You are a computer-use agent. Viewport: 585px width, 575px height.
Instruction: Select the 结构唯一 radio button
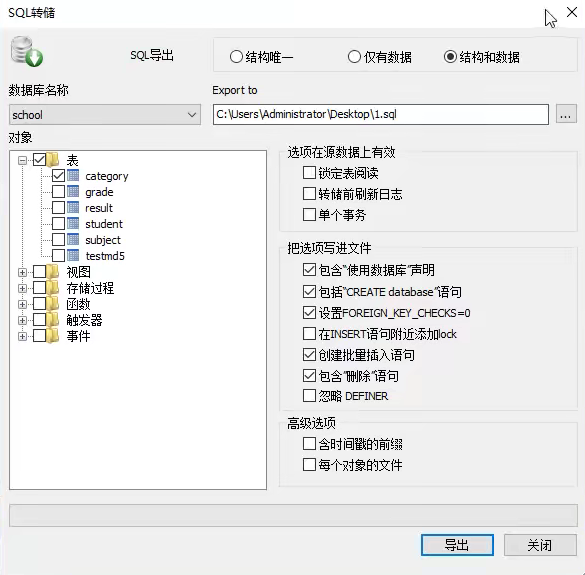coord(236,57)
